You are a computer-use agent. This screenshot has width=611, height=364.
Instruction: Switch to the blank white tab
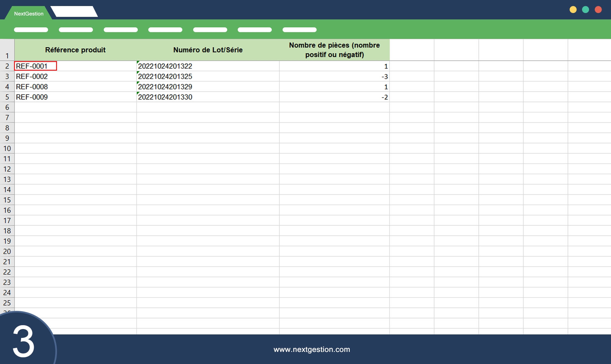(74, 11)
